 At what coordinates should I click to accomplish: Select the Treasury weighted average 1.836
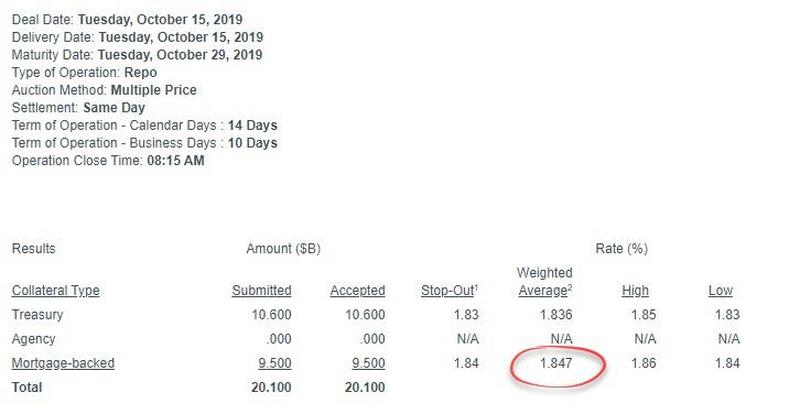[556, 314]
